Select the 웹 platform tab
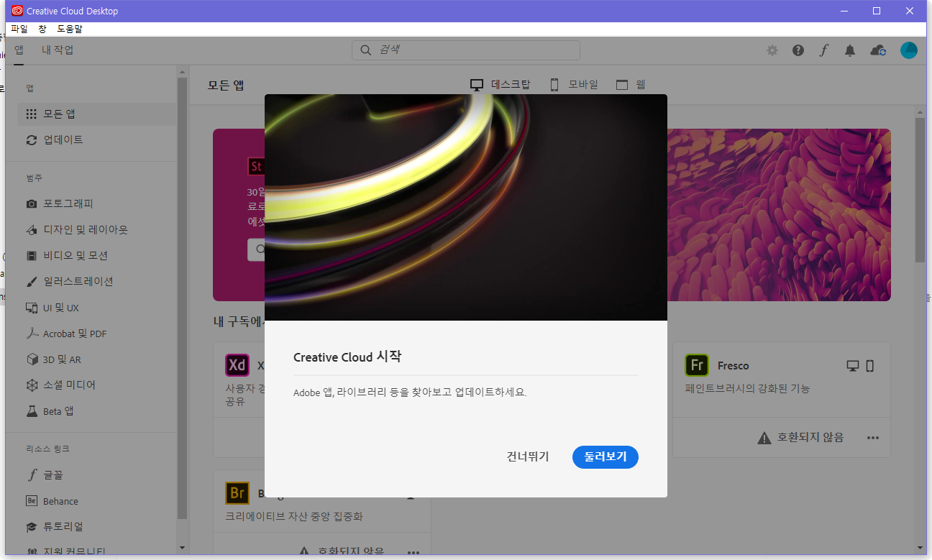 (631, 84)
